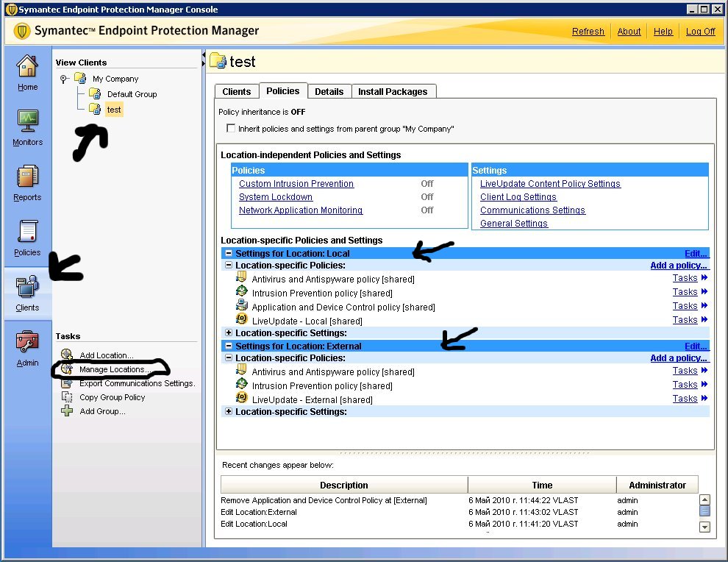Click the Symantec shield logo in header
Image resolution: width=728 pixels, height=562 pixels.
tap(21, 31)
